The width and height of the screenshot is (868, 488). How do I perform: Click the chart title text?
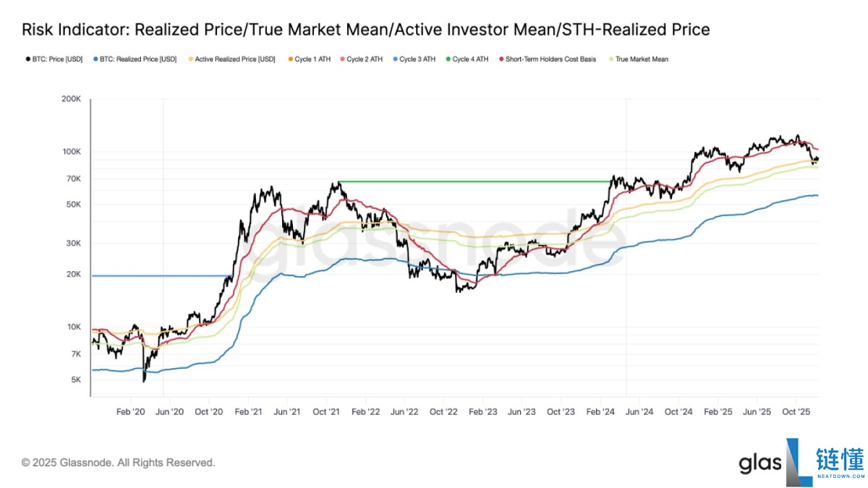365,30
